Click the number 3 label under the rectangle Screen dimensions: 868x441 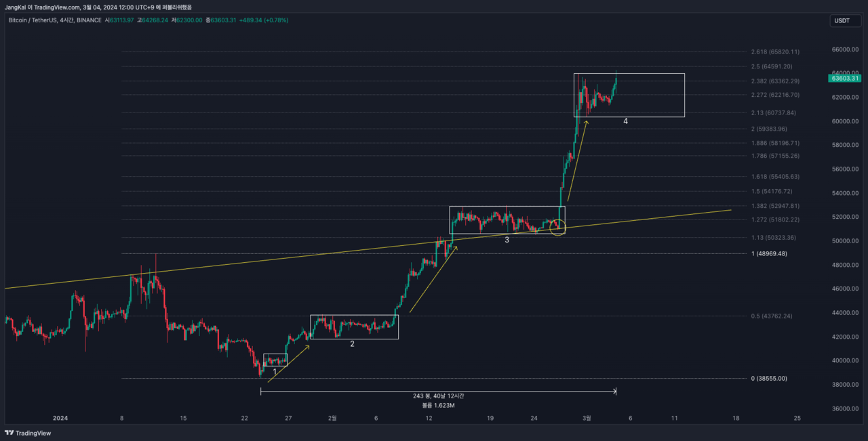pos(507,239)
